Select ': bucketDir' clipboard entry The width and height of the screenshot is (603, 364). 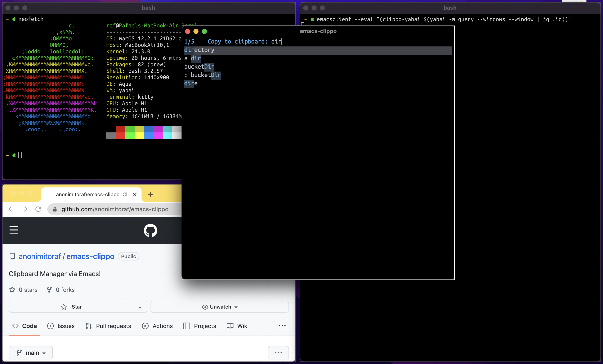click(x=202, y=75)
